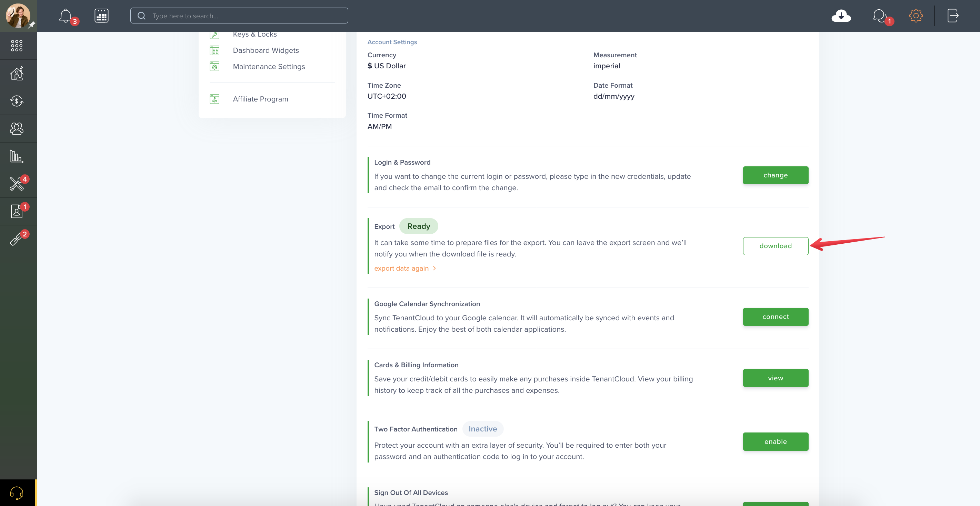Image resolution: width=980 pixels, height=506 pixels.
Task: Click Two Factor Authentication heading
Action: [416, 429]
